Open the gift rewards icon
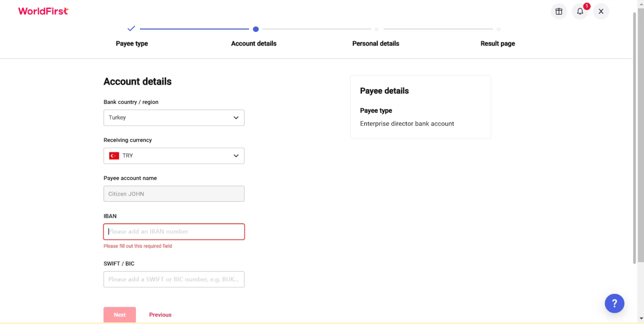 pyautogui.click(x=559, y=11)
